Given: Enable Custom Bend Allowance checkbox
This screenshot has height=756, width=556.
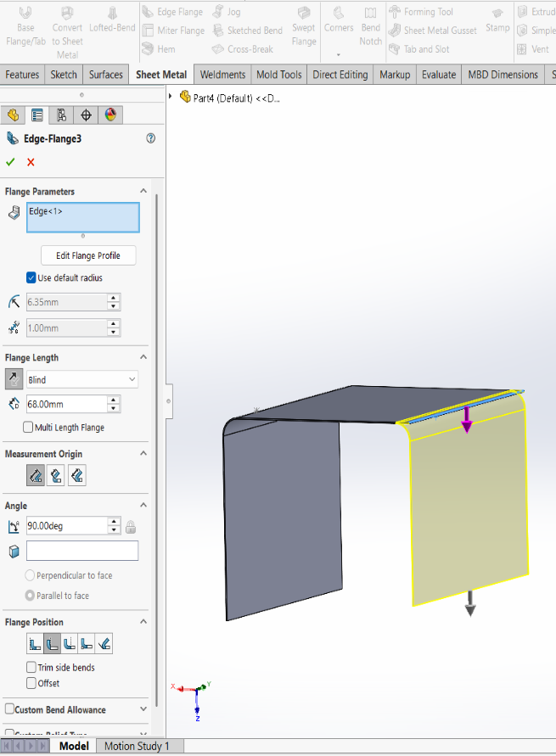Looking at the screenshot, I should tap(9, 708).
